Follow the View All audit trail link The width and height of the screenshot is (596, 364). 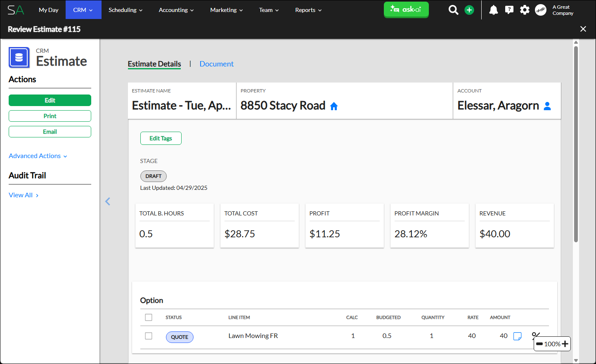coord(24,195)
